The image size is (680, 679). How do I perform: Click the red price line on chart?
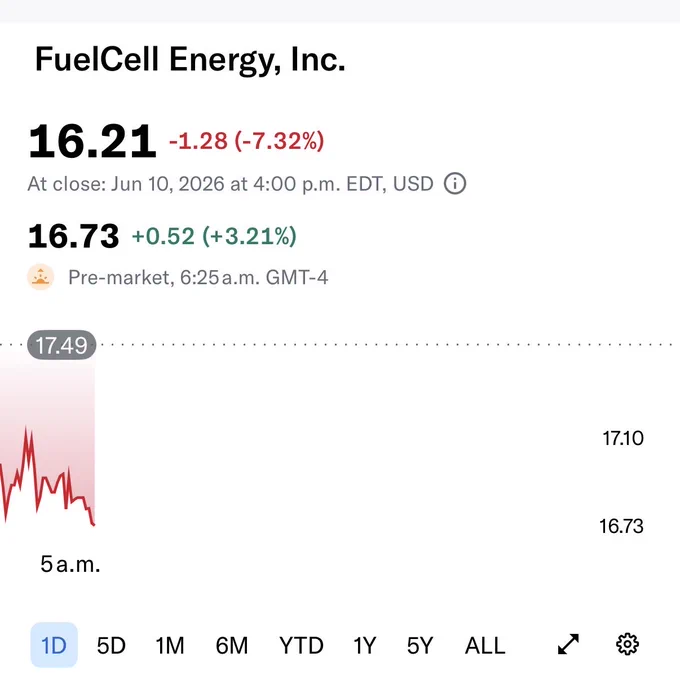47,479
